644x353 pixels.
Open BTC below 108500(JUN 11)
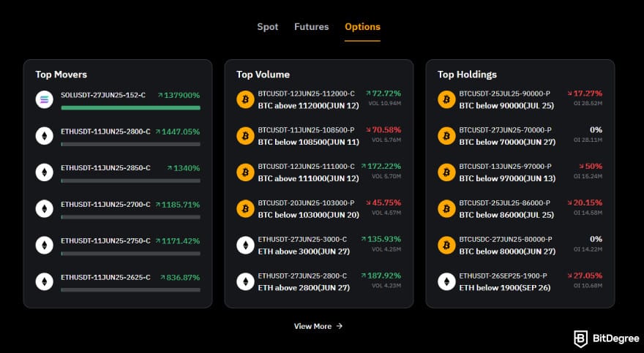(x=308, y=142)
